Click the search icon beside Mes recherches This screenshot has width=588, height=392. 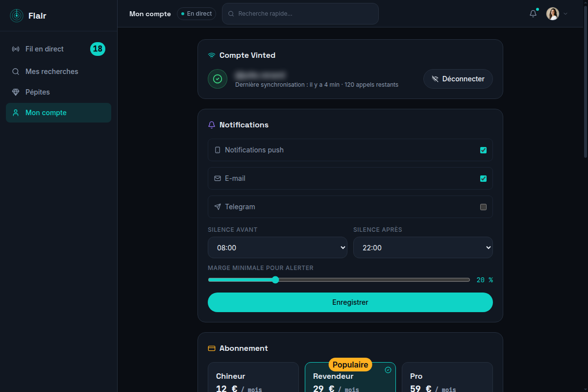point(16,72)
